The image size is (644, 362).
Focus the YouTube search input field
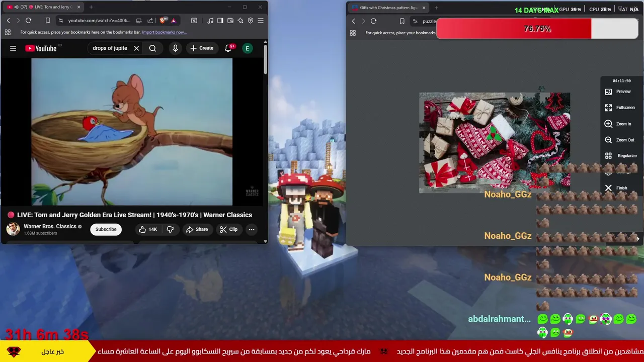coord(110,48)
